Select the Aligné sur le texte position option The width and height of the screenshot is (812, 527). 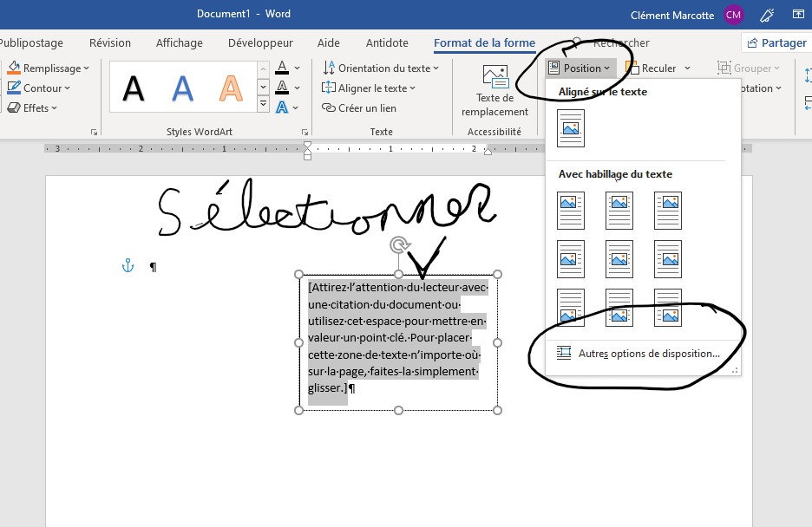coord(570,128)
